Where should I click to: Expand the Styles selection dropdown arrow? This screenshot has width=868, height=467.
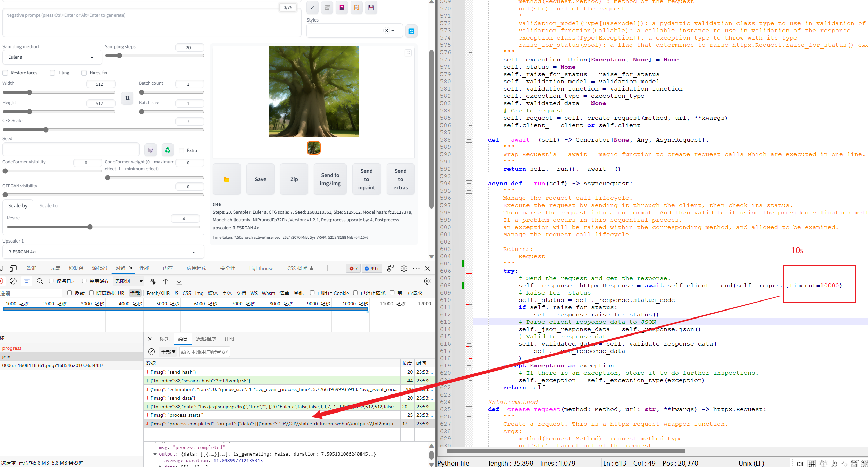(393, 31)
